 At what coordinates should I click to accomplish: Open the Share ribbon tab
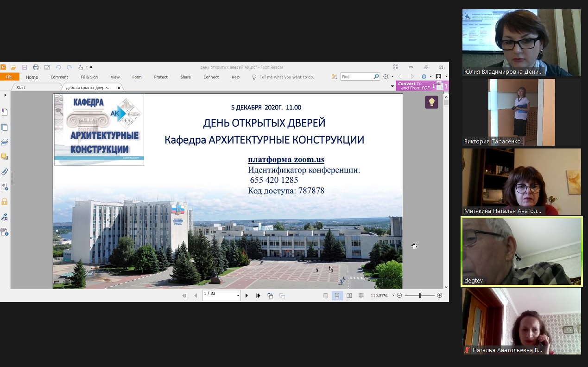(186, 77)
